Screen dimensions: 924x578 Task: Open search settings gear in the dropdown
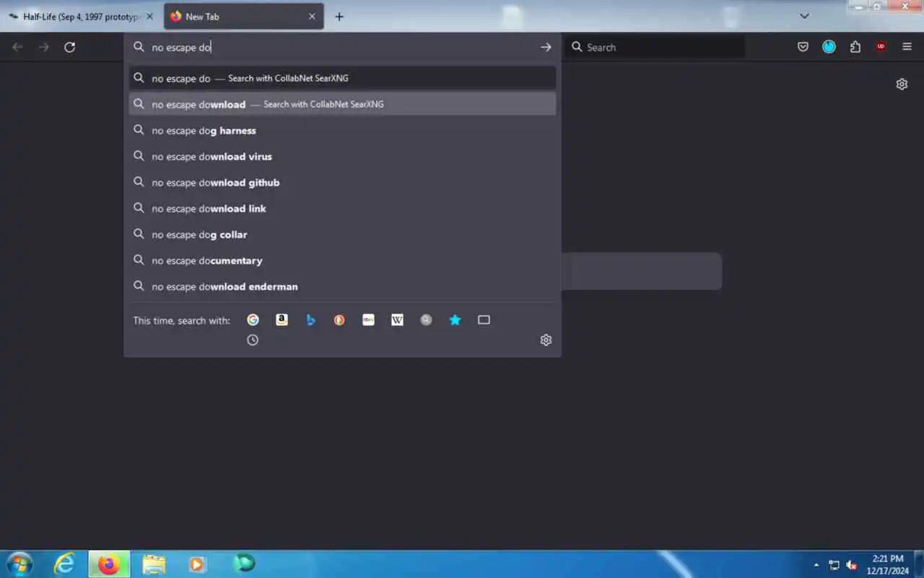coord(546,340)
